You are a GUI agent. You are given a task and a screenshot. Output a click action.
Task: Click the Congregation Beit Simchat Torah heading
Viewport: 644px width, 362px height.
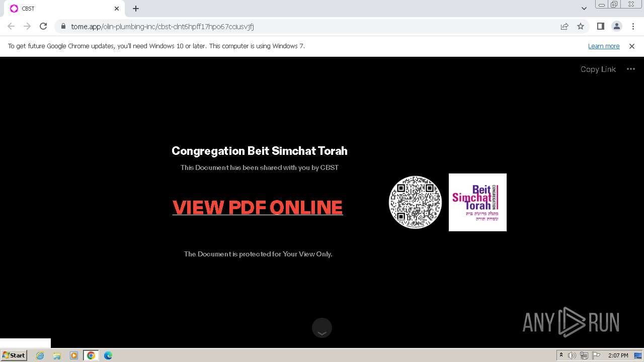(x=260, y=151)
